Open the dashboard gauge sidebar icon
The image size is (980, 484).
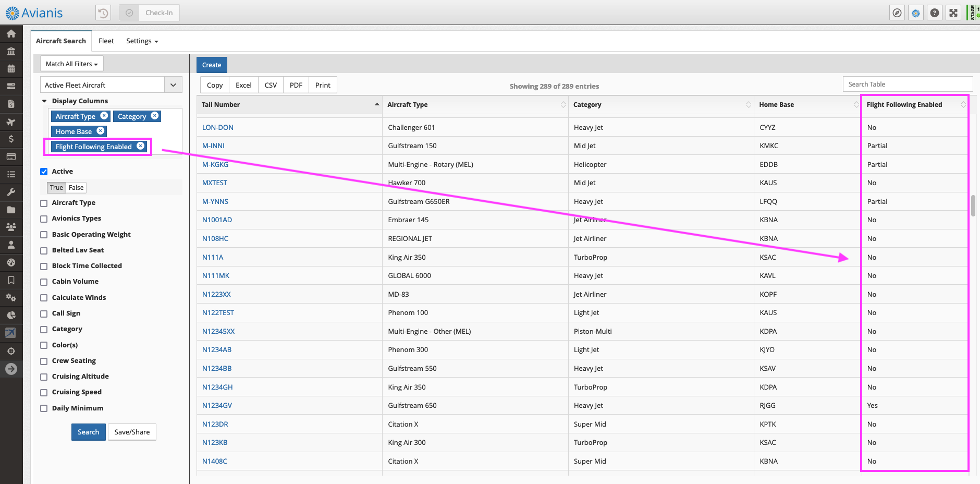[x=11, y=262]
